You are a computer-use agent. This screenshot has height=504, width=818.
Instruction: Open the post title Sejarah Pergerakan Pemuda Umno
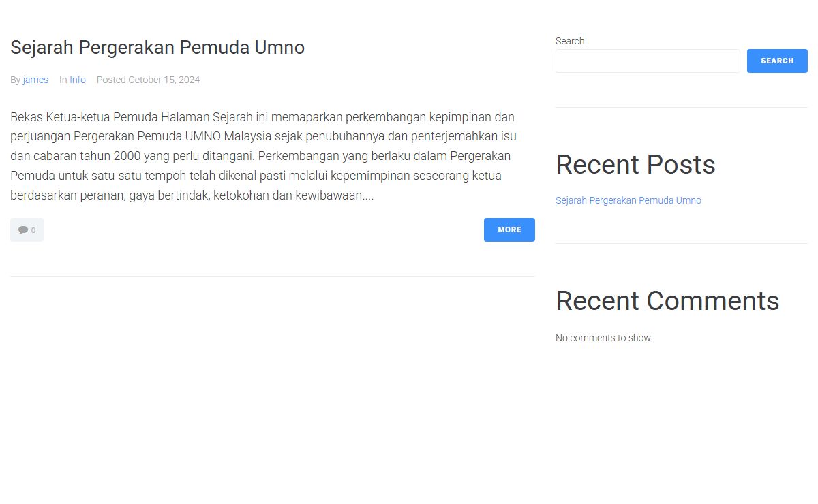pyautogui.click(x=157, y=48)
